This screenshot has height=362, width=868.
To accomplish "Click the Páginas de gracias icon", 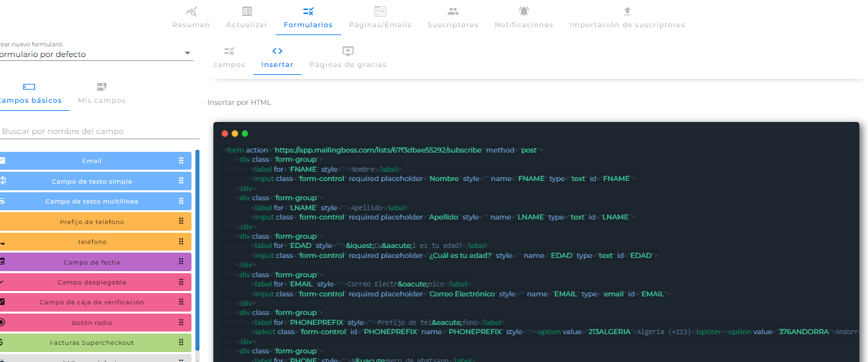I will tap(348, 51).
